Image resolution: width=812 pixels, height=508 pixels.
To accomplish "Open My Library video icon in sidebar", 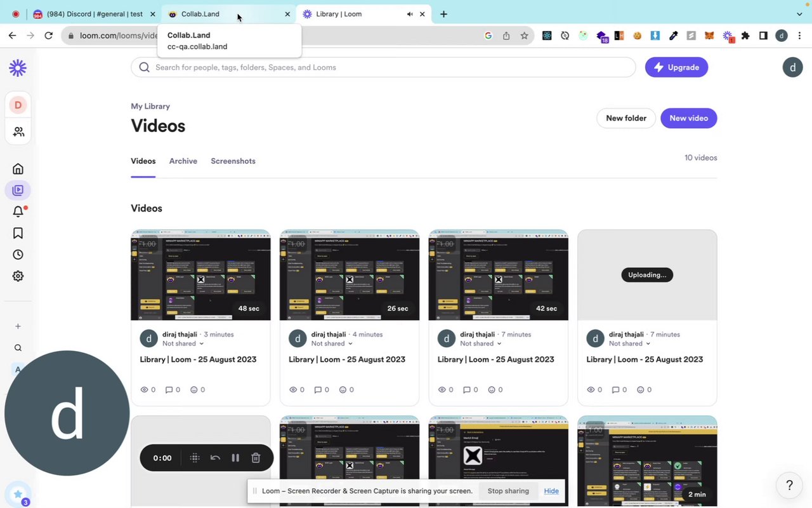I will 18,190.
